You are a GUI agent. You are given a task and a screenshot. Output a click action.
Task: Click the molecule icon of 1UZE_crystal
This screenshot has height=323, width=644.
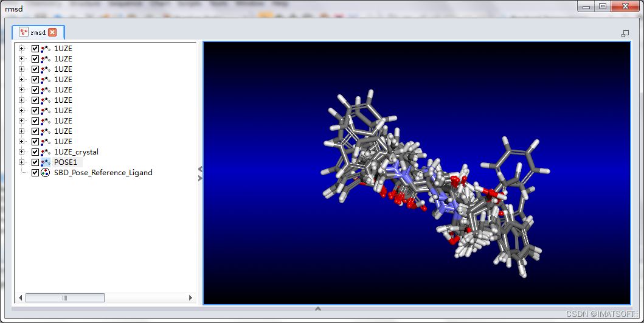tap(46, 152)
